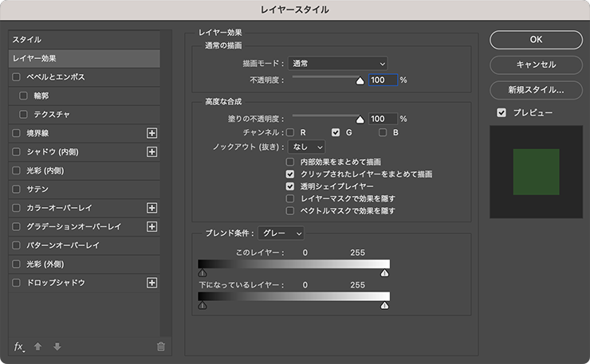Click plus icon beside カラーオーバーレイ
This screenshot has width=590, height=364.
151,208
